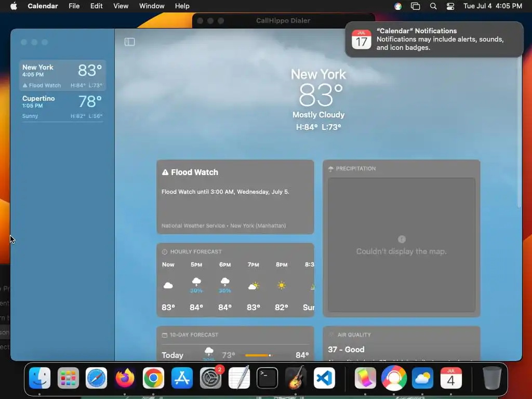Select Cupertino in the city list
Image resolution: width=532 pixels, height=399 pixels.
pyautogui.click(x=62, y=107)
